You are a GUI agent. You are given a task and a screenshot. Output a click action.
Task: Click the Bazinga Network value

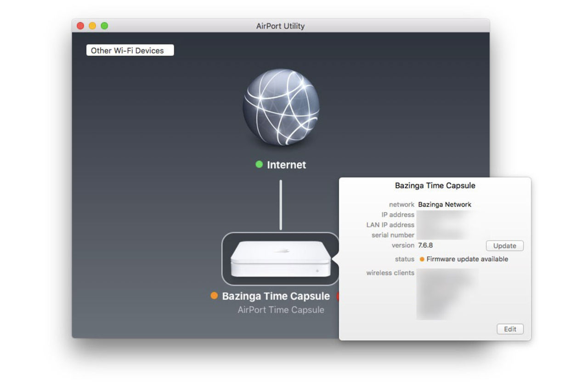coord(445,205)
